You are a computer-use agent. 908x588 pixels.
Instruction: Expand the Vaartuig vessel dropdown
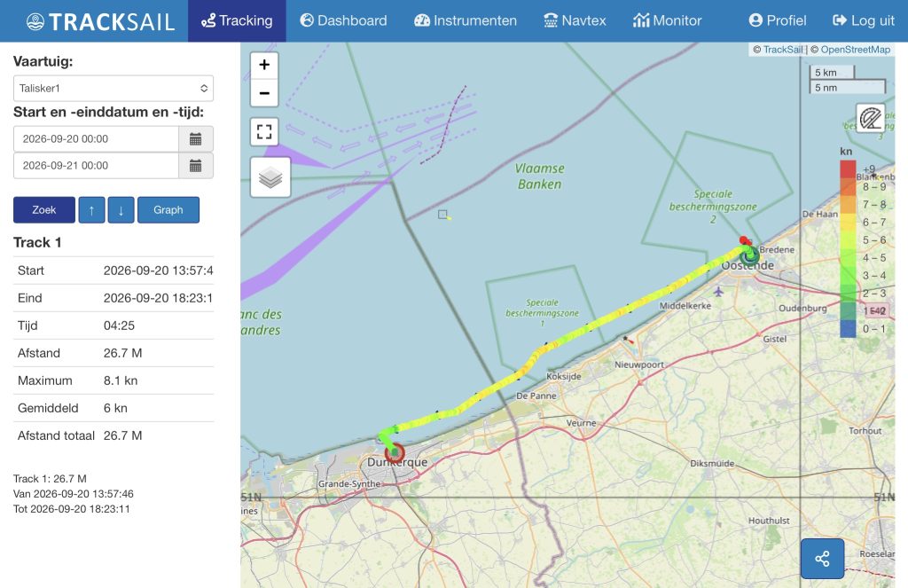[113, 88]
